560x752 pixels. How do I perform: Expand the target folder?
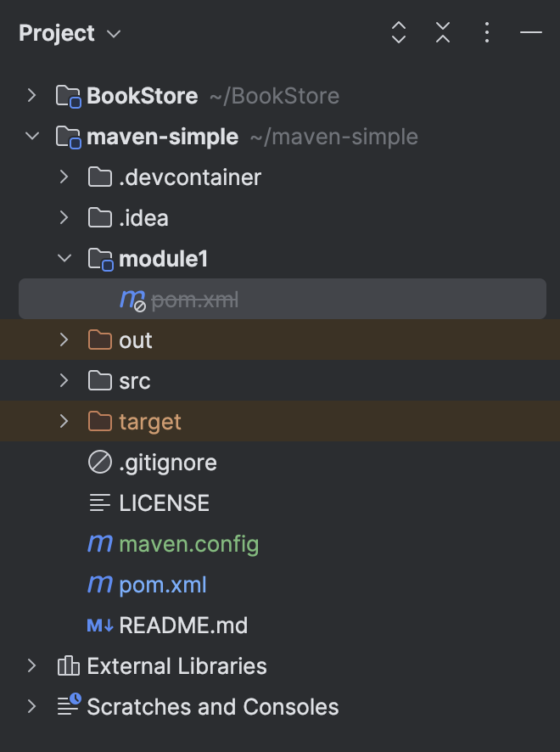point(63,421)
